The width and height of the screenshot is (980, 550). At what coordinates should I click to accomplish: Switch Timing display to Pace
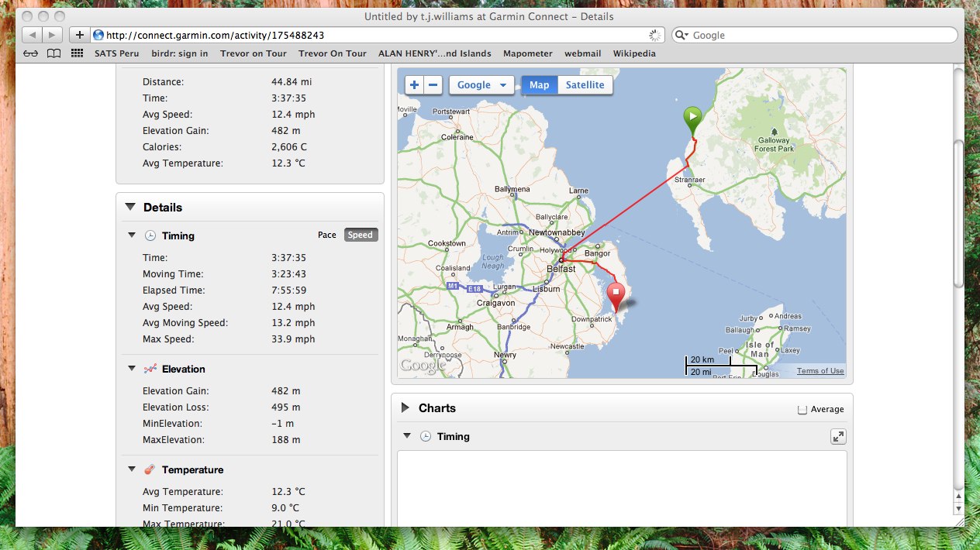point(327,235)
